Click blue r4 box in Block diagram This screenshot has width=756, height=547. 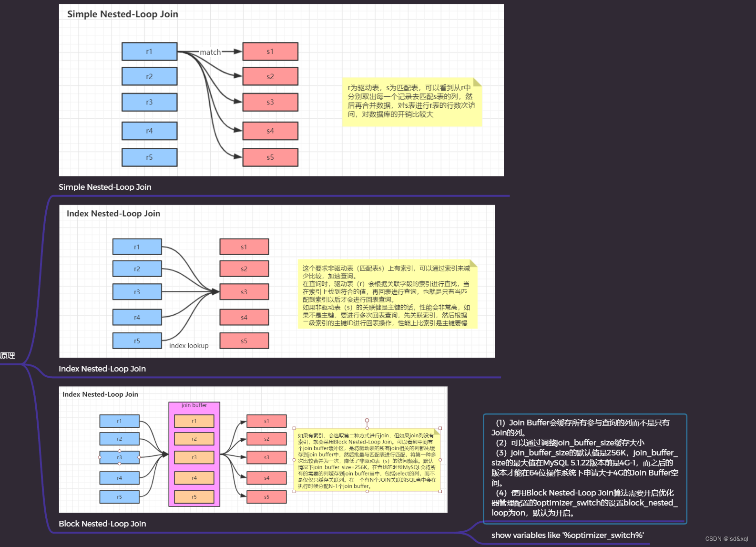click(120, 478)
